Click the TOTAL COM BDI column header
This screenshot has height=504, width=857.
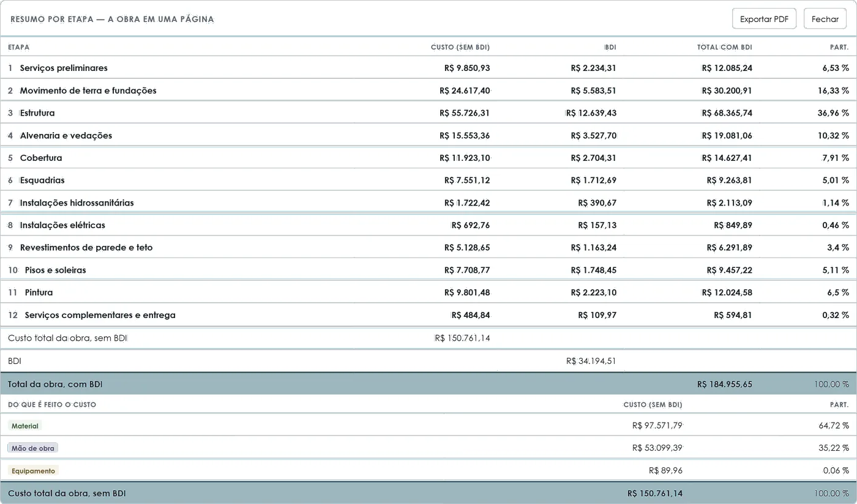725,47
